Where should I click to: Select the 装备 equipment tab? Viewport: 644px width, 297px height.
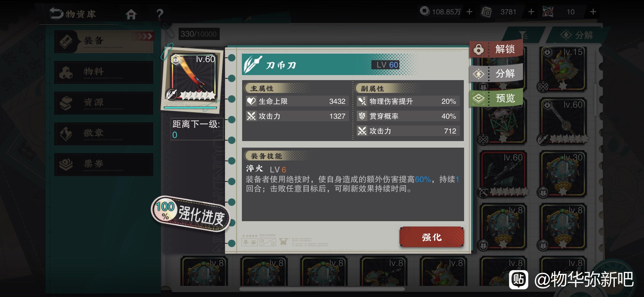click(x=104, y=41)
